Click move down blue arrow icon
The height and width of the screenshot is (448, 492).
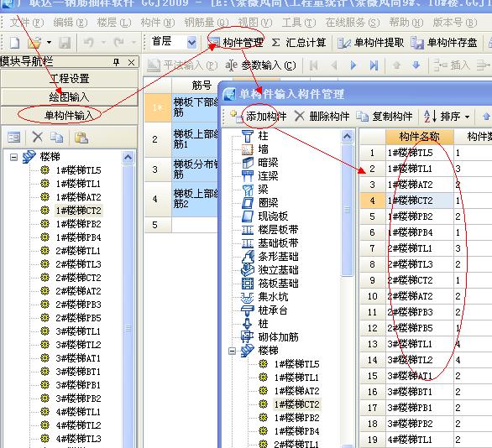click(x=416, y=65)
